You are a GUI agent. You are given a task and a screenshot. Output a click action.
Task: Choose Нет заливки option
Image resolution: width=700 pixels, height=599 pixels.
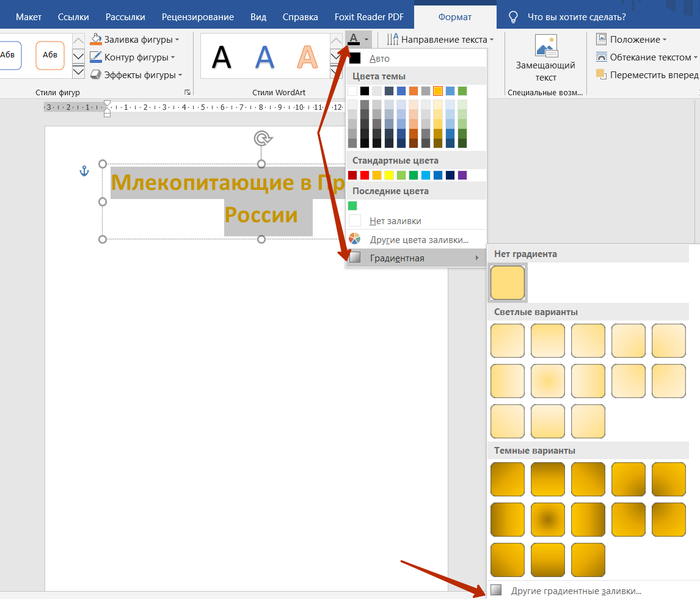tap(416, 221)
